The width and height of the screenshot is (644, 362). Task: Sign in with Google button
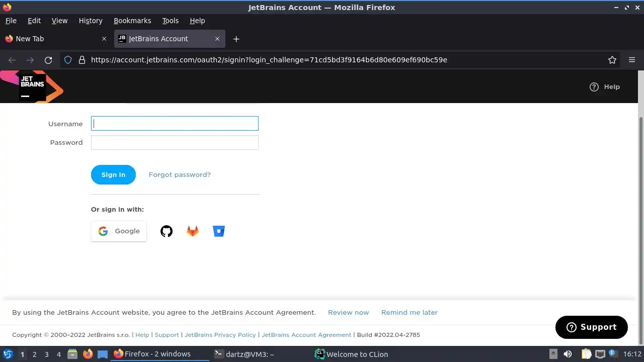click(119, 231)
